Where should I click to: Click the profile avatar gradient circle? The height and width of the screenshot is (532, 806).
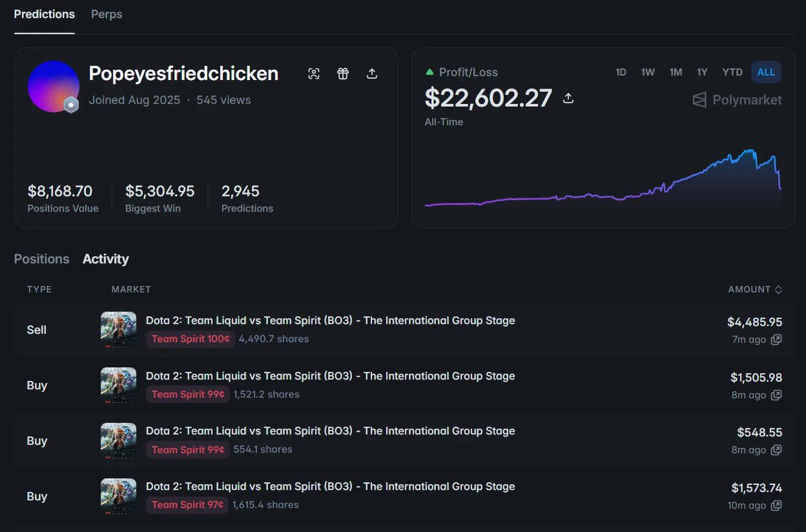point(53,87)
